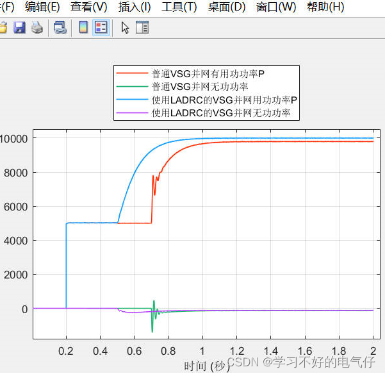
Task: Open the 桌面(D) menu
Action: [227, 7]
